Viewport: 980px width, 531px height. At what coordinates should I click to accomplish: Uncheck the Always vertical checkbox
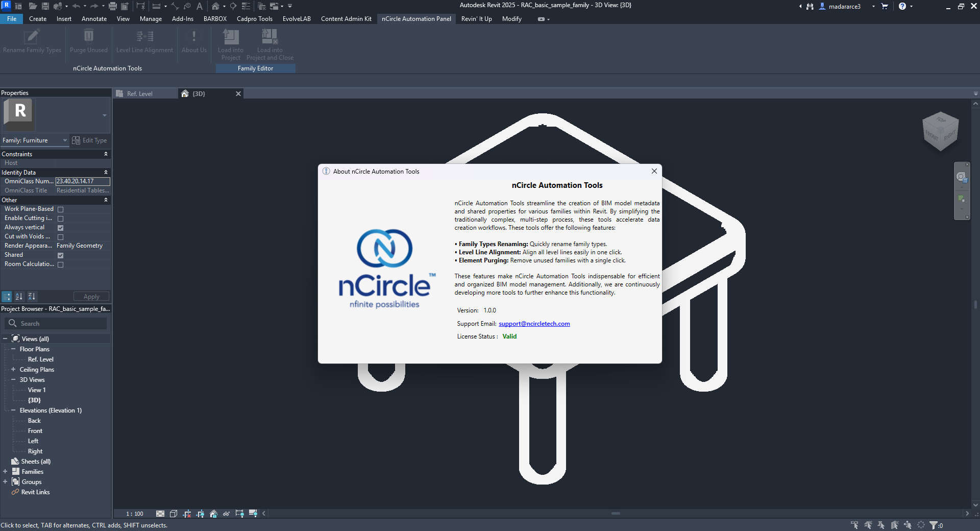60,228
